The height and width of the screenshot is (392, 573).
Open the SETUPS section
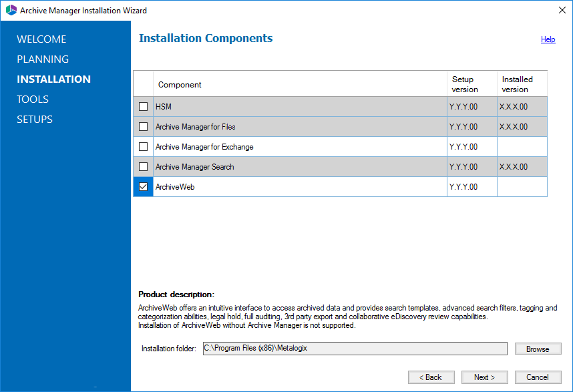pyautogui.click(x=35, y=120)
